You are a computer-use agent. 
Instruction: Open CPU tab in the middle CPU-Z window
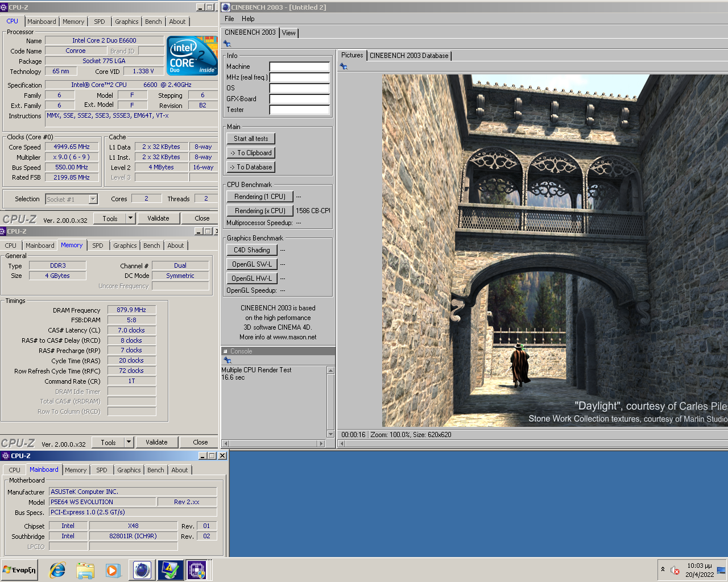pos(11,246)
